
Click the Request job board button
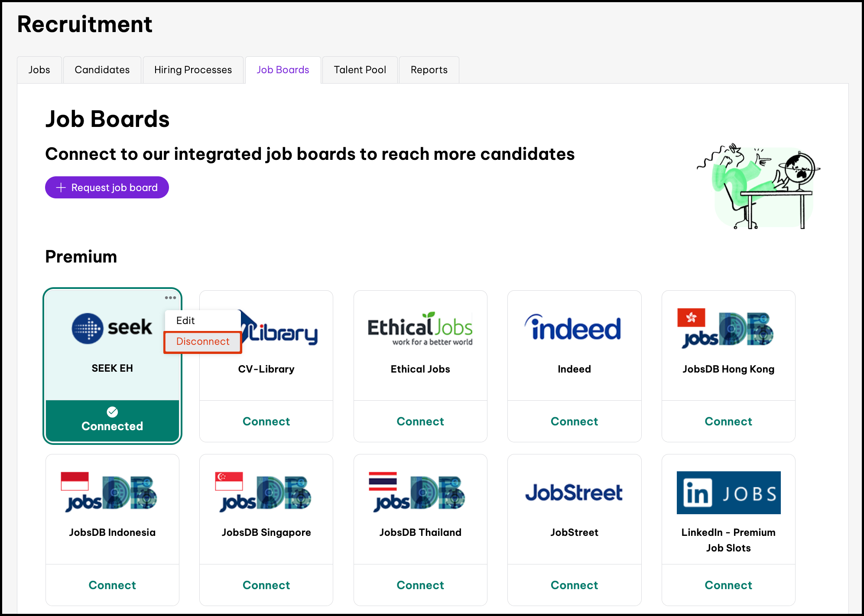point(107,188)
